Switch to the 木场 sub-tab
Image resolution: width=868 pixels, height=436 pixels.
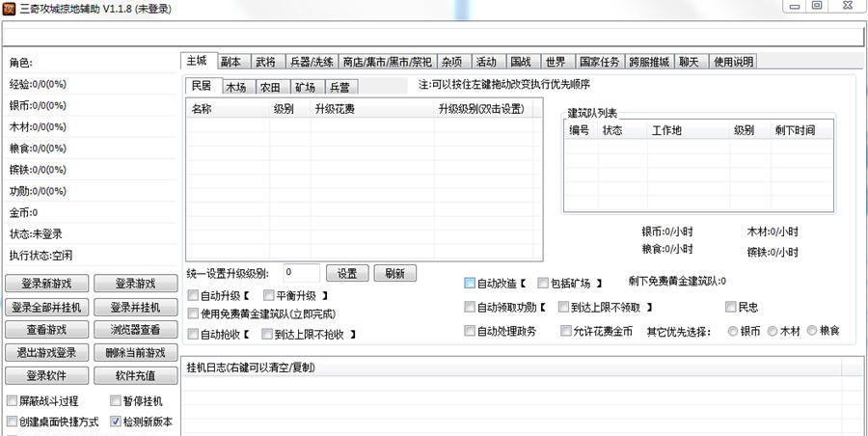[237, 87]
